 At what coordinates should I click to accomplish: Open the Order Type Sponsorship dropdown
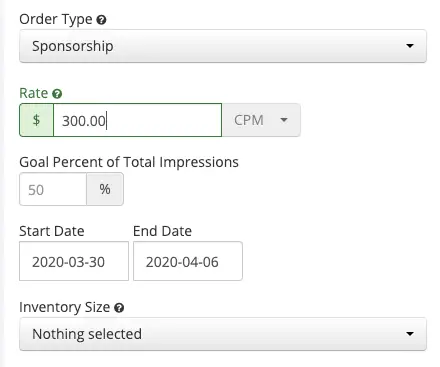(x=223, y=46)
